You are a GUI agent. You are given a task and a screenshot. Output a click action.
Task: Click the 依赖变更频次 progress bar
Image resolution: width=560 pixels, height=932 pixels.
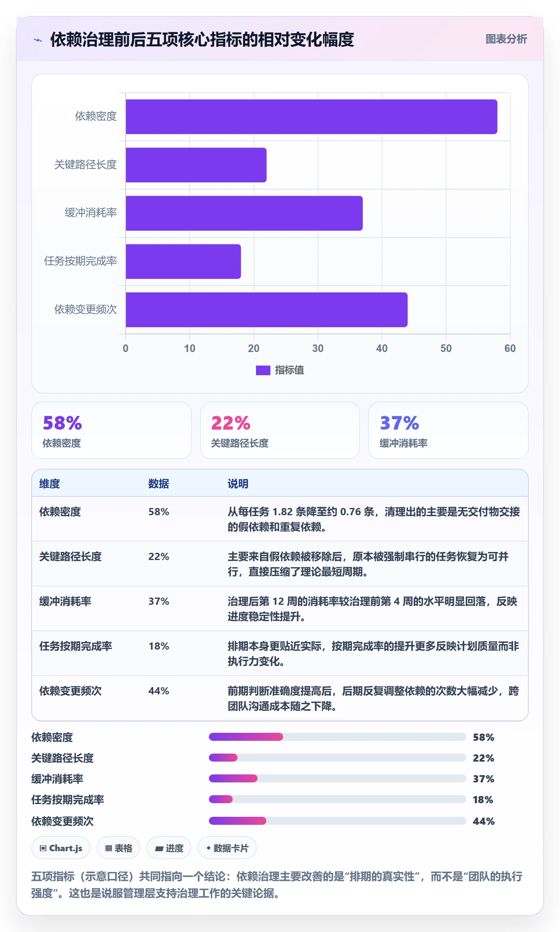pos(338,821)
